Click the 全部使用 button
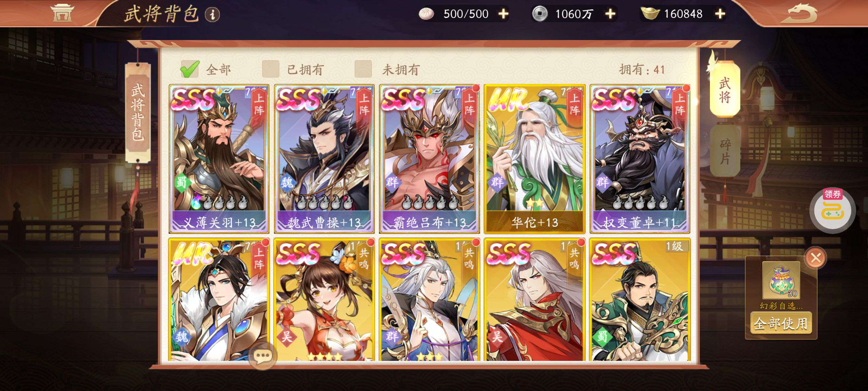 pos(781,323)
